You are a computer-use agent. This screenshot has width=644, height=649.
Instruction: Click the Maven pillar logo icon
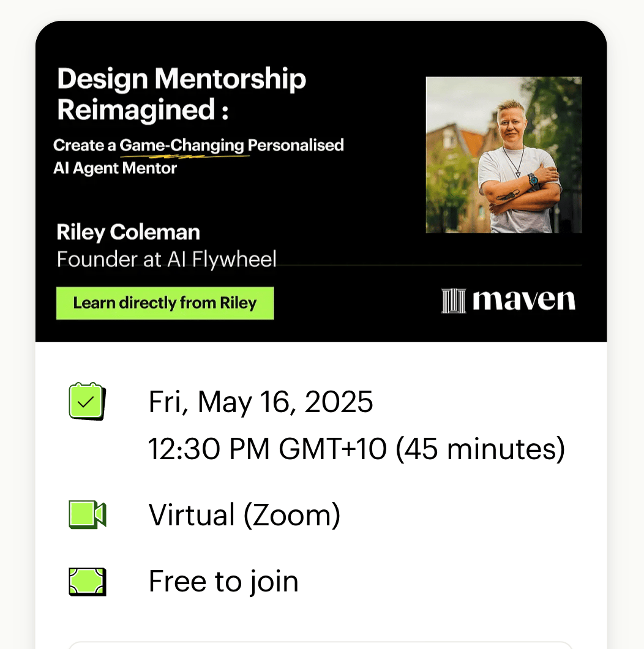[454, 301]
